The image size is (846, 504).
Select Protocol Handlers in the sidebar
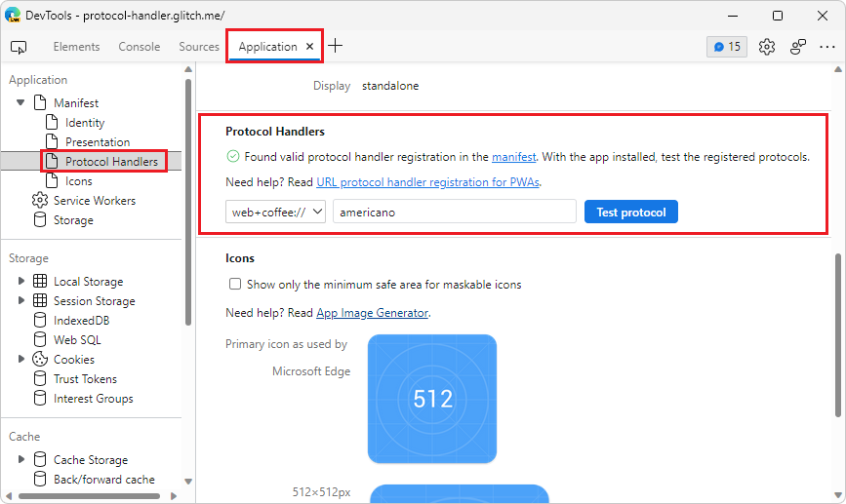point(111,161)
